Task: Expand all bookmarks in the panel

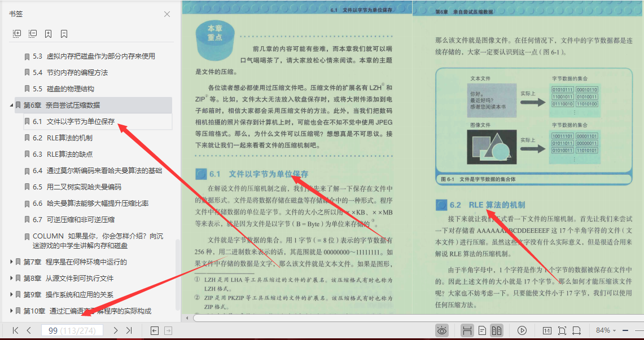Action: click(x=17, y=33)
